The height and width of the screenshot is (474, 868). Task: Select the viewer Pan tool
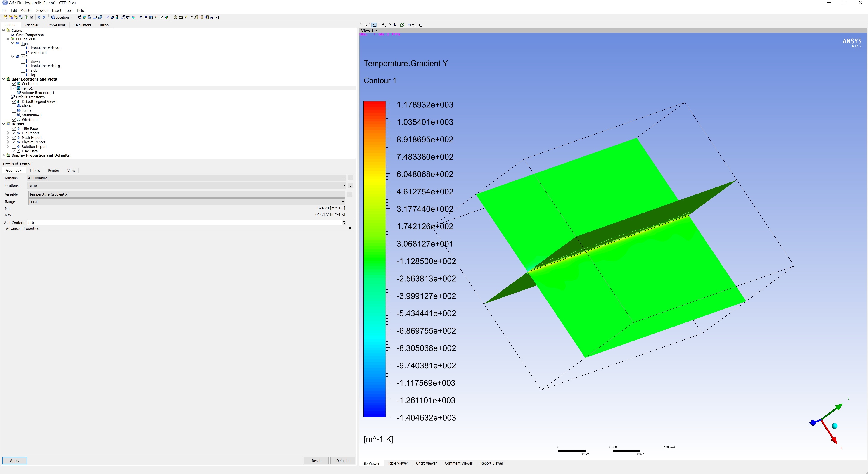379,25
